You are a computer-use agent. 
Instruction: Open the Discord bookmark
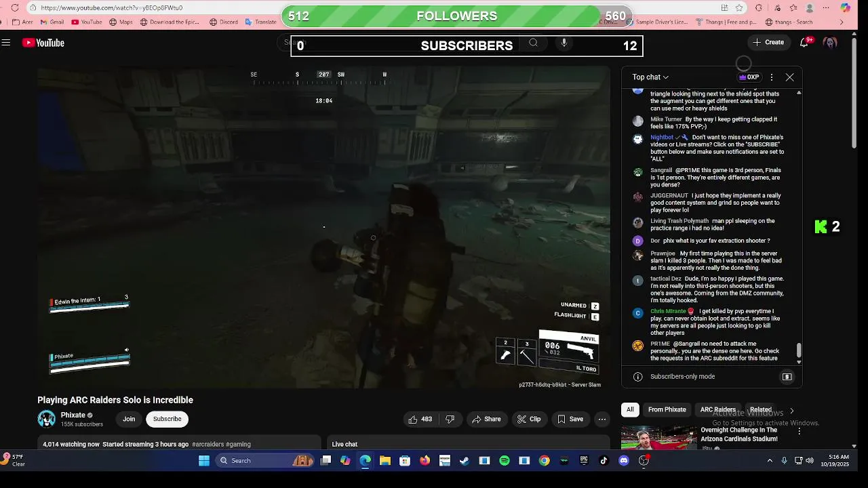(x=224, y=22)
